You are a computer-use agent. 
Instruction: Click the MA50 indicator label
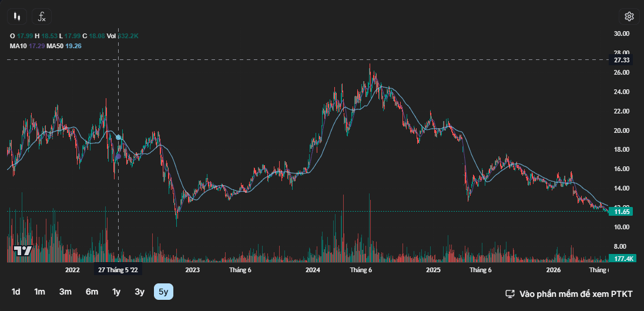pyautogui.click(x=55, y=46)
